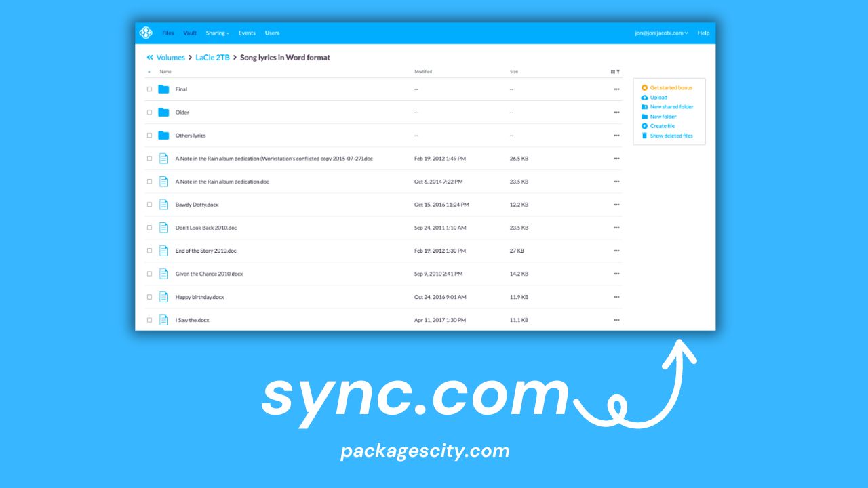
Task: Open the Older folder icon
Action: pyautogui.click(x=163, y=113)
